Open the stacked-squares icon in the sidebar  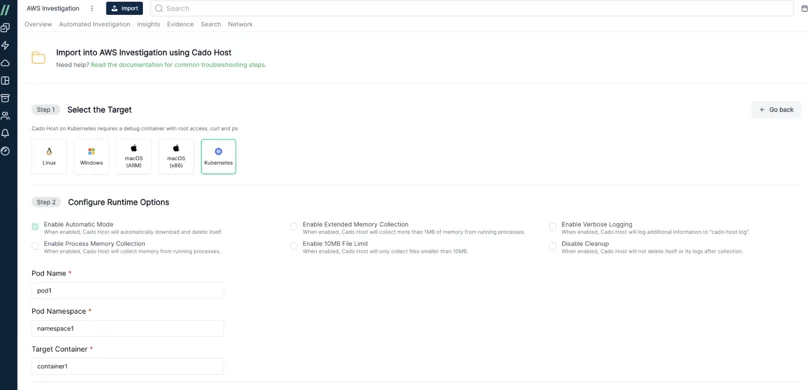click(x=5, y=28)
